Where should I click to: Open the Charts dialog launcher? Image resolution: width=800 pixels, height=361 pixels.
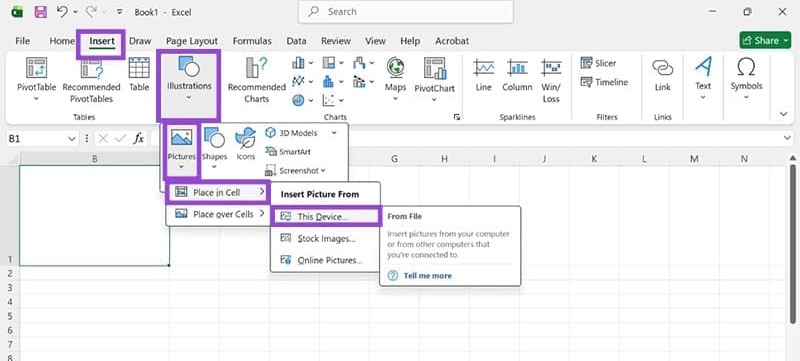(456, 117)
